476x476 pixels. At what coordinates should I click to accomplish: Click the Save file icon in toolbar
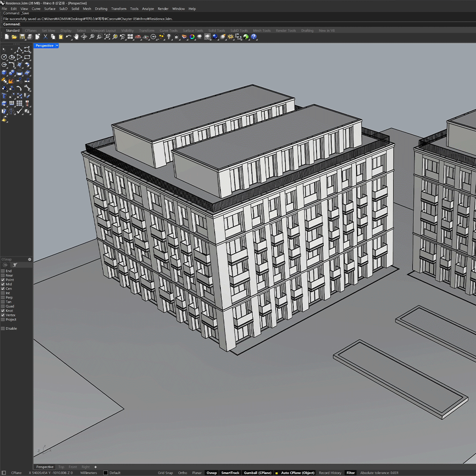(x=22, y=37)
